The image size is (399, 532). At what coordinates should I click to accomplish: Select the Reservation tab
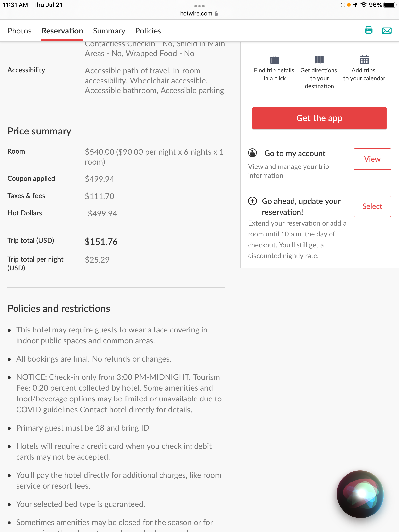point(62,31)
